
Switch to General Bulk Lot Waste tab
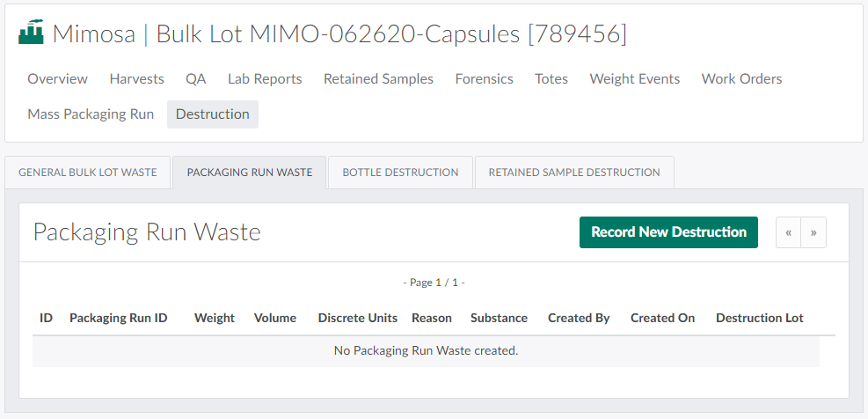pyautogui.click(x=88, y=173)
